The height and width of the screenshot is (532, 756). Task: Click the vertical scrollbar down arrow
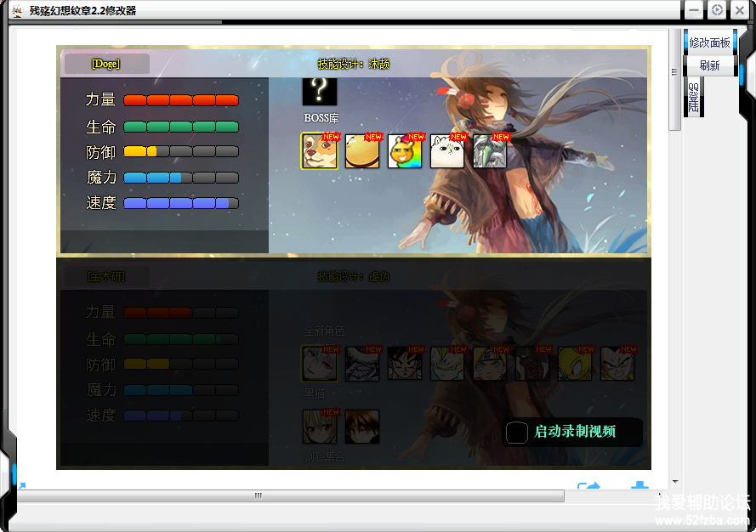[675, 482]
